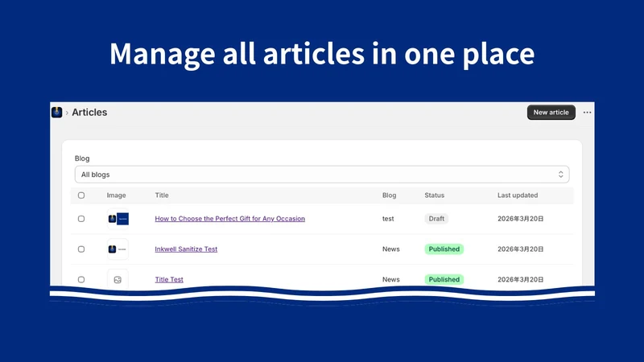
Task: Click thumbnail of Inkwell Sanitize Test
Action: click(118, 249)
